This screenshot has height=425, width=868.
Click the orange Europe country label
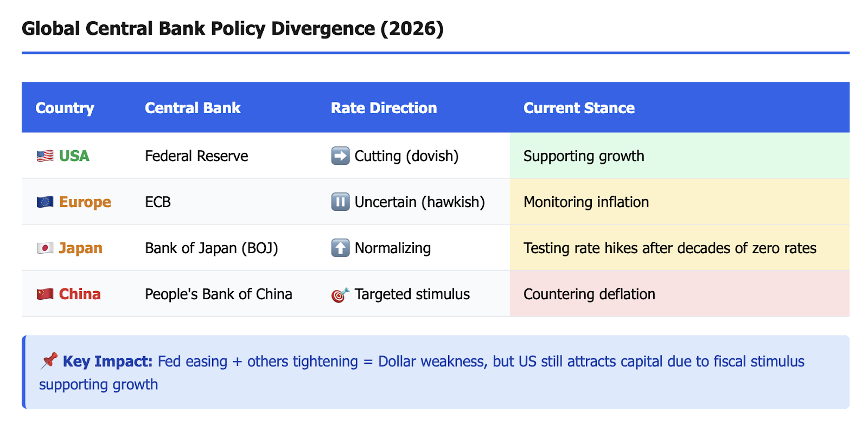pos(85,202)
